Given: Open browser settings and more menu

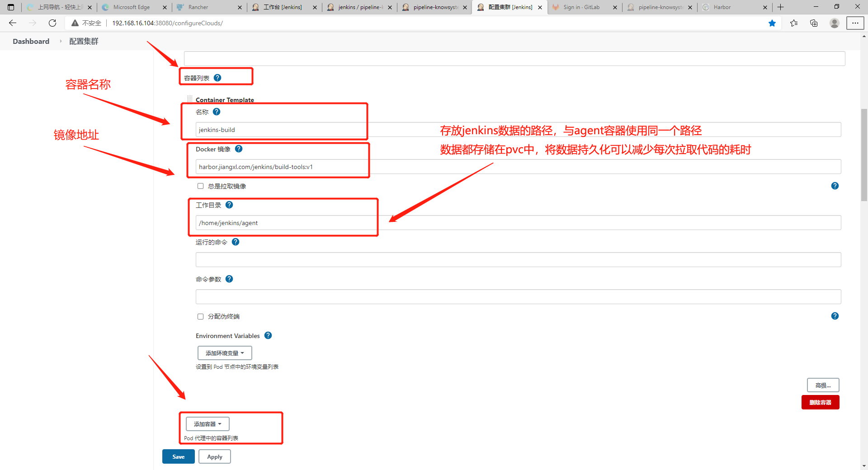Looking at the screenshot, I should tap(855, 23).
